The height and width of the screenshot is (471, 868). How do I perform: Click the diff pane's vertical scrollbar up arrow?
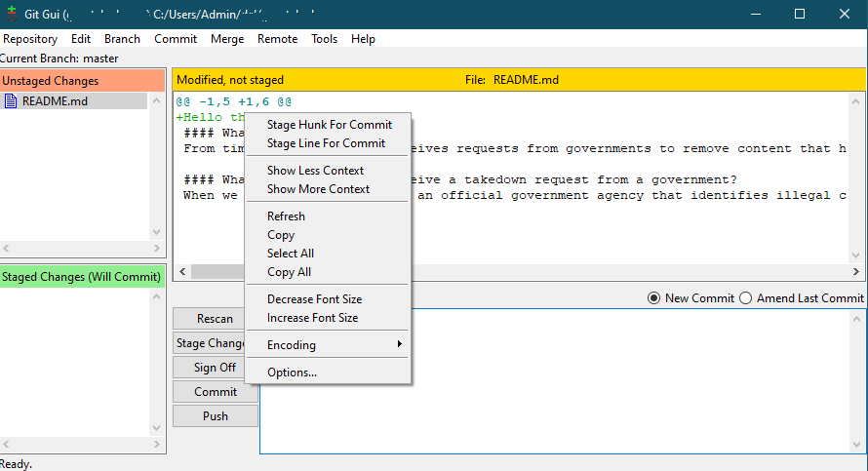pos(856,101)
